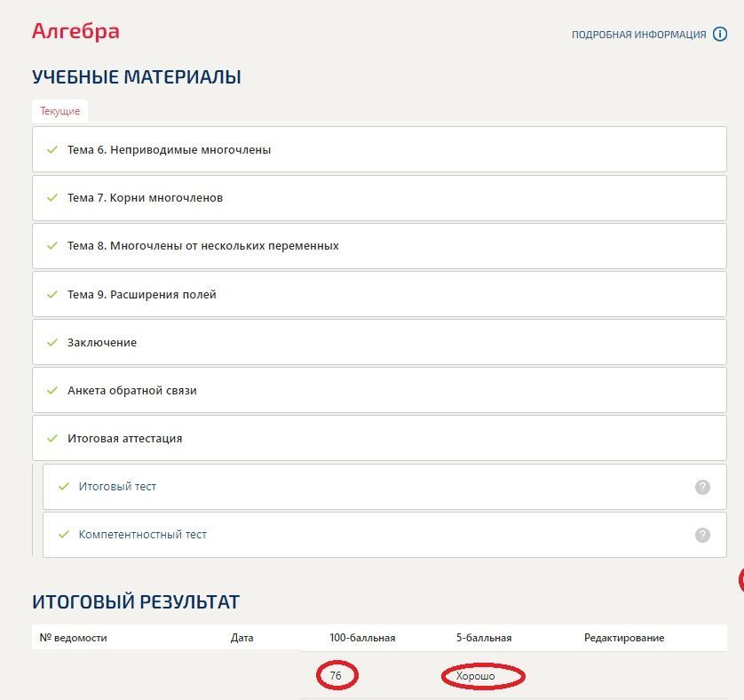Click the Алгебра course title

[x=75, y=32]
